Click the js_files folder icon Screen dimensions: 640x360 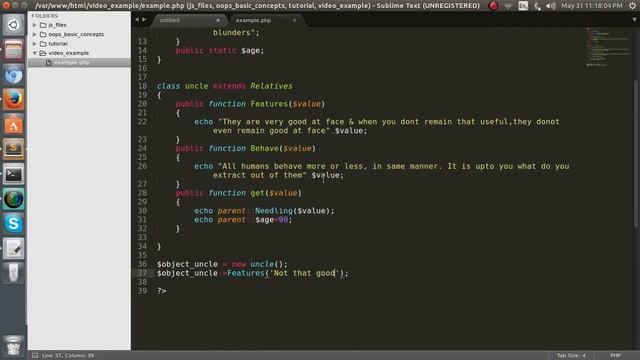43,25
